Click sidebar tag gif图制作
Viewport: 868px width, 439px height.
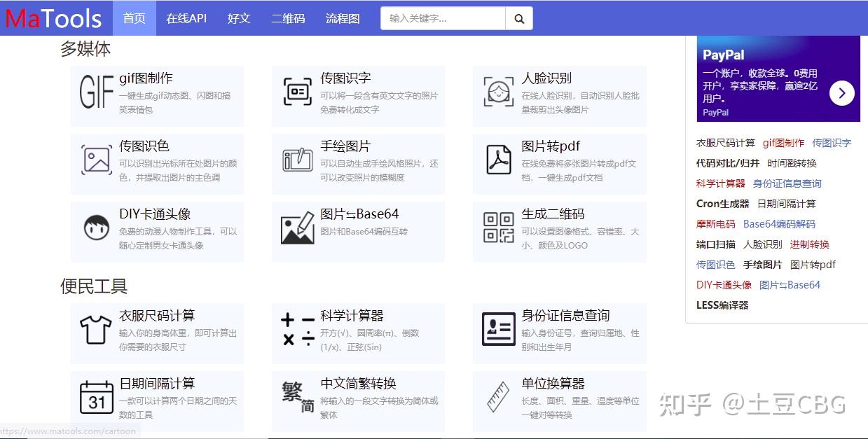784,143
